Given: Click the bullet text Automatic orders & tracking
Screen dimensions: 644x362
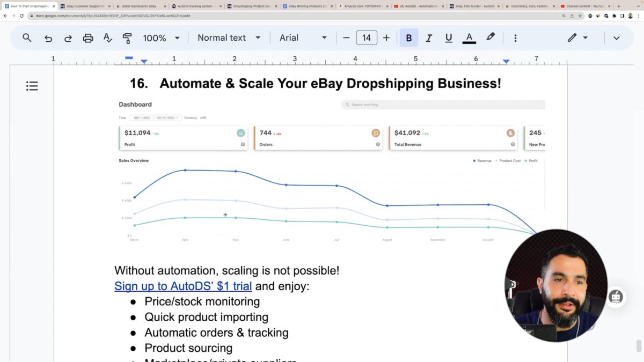Looking at the screenshot, I should tap(216, 333).
